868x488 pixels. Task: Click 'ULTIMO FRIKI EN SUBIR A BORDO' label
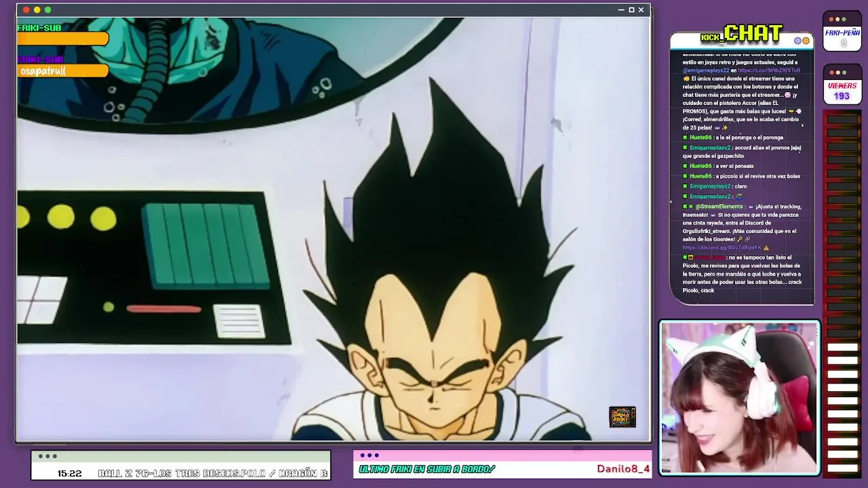point(427,469)
